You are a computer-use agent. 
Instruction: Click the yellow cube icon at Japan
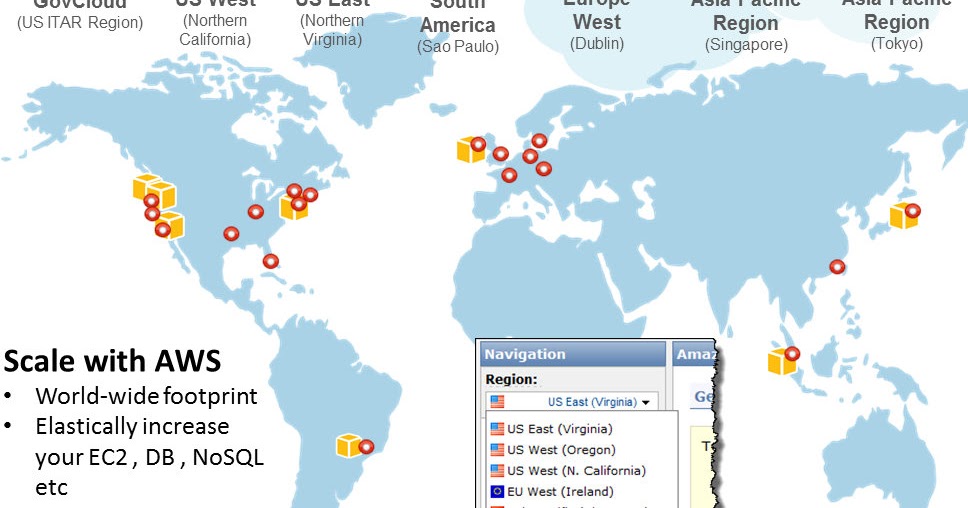tap(902, 217)
